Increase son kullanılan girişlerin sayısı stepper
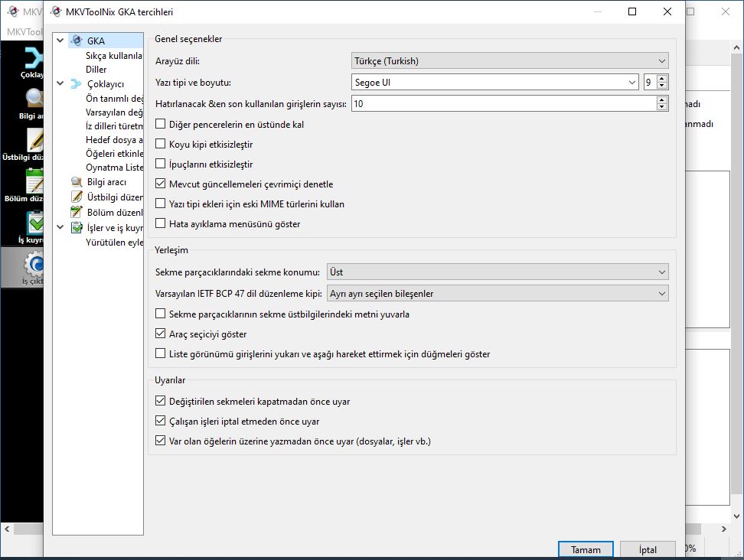 (662, 100)
